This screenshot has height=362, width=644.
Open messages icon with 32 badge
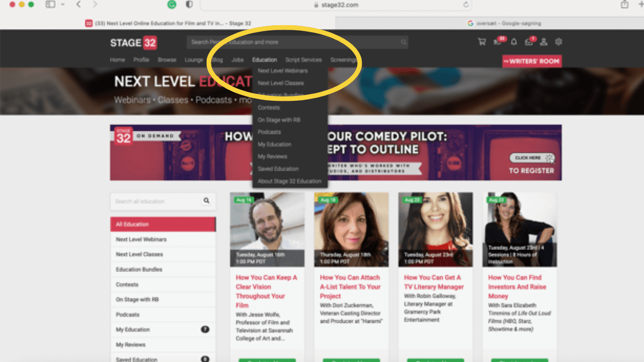tap(499, 41)
